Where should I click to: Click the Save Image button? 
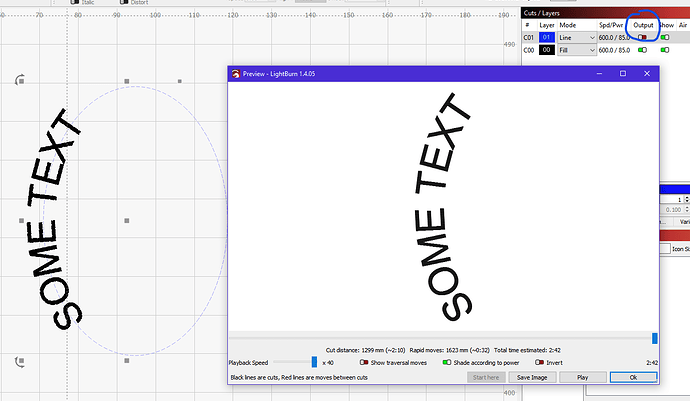(x=532, y=377)
